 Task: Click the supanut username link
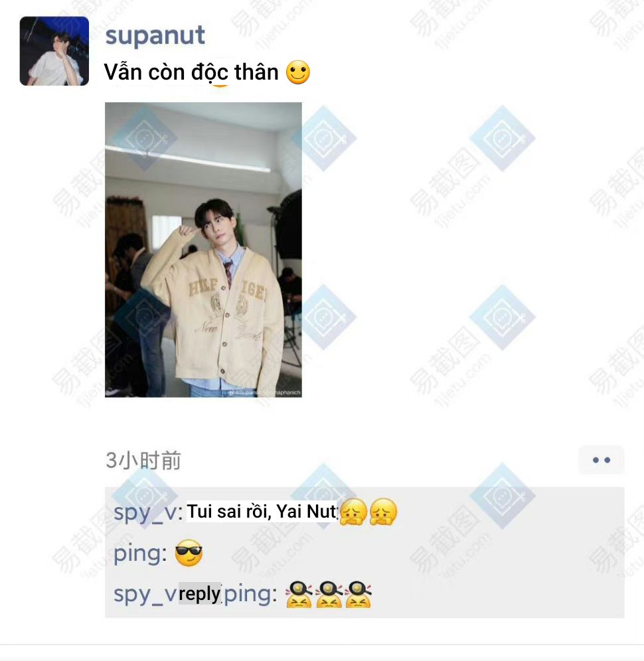click(155, 35)
